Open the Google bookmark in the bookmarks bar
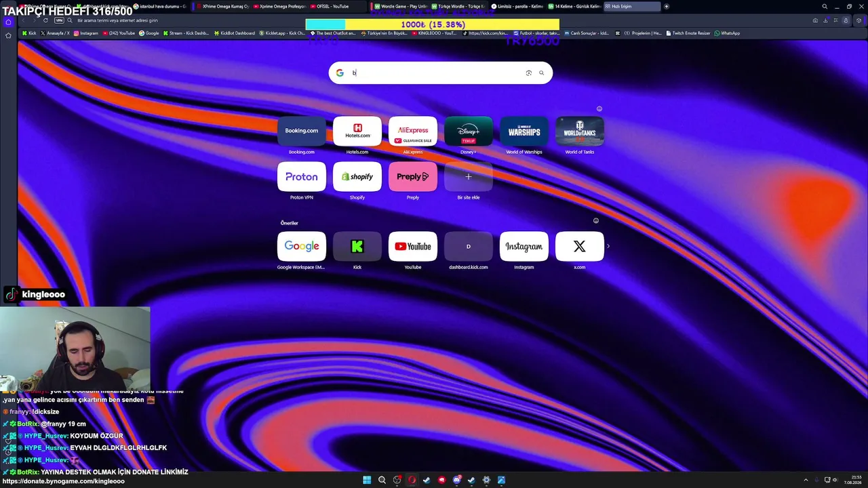The height and width of the screenshot is (488, 868). [149, 33]
